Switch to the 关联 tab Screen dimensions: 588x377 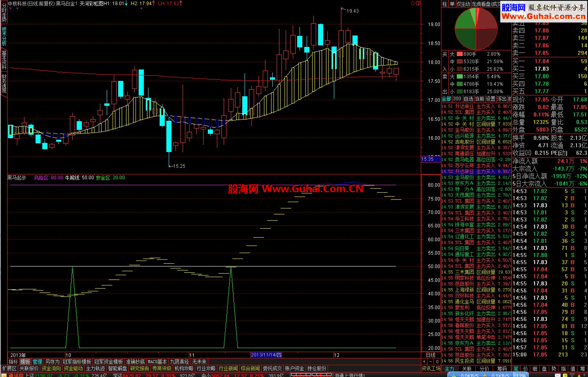(467, 369)
